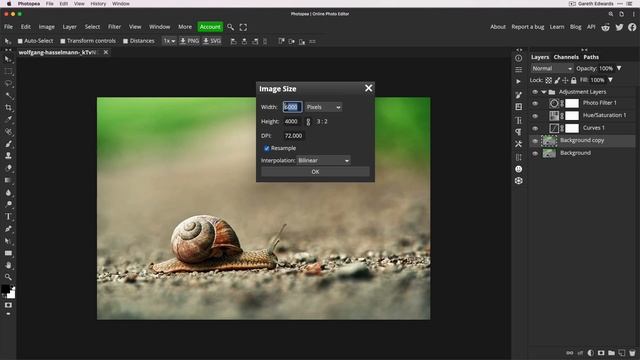This screenshot has width=640, height=360.
Task: Select the Type tool
Action: (8, 216)
